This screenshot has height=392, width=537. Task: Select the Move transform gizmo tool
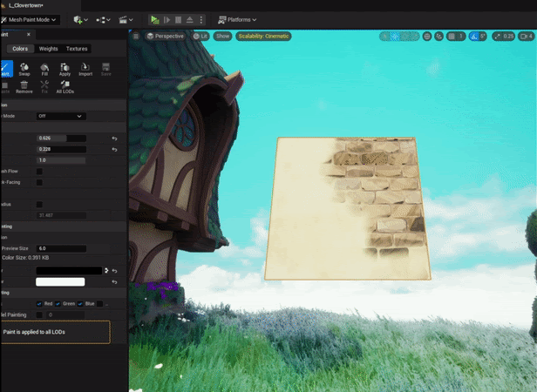(395, 37)
